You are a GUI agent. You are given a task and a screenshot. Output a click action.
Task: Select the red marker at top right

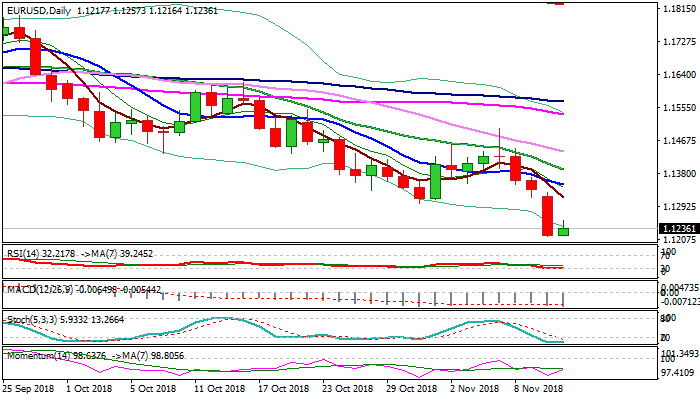pyautogui.click(x=559, y=3)
